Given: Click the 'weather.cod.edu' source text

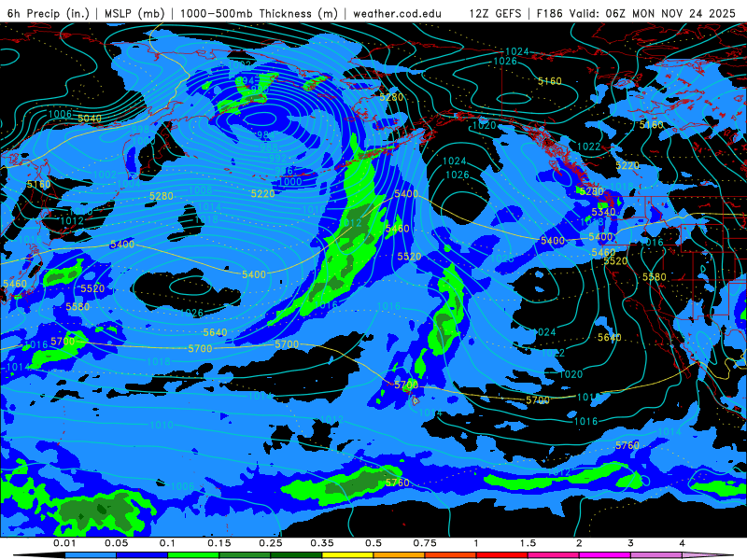Looking at the screenshot, I should click(x=397, y=13).
